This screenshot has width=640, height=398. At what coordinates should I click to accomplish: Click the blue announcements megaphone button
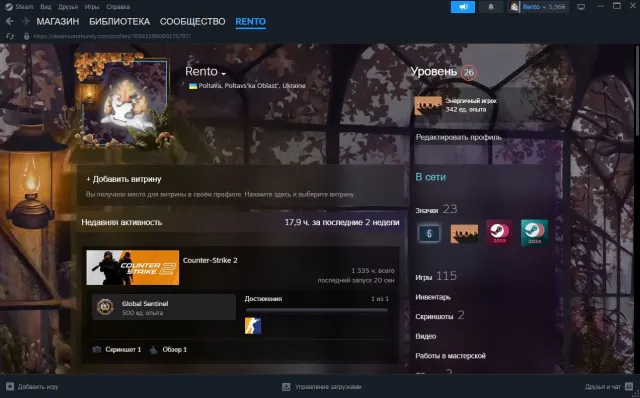pyautogui.click(x=462, y=7)
